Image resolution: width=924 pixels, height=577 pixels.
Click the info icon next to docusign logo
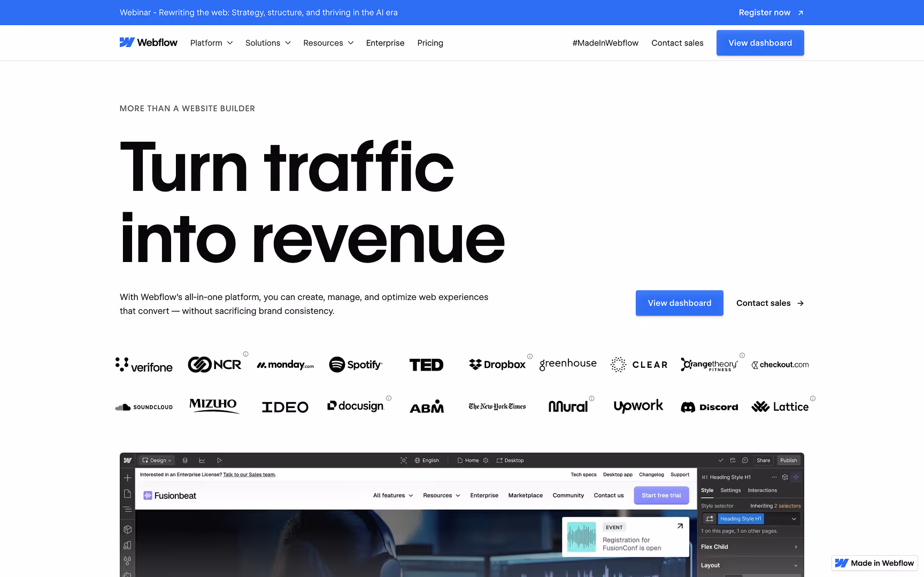coord(389,398)
